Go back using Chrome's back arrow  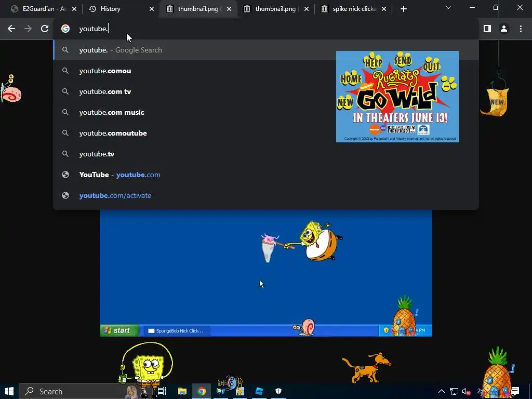point(11,29)
